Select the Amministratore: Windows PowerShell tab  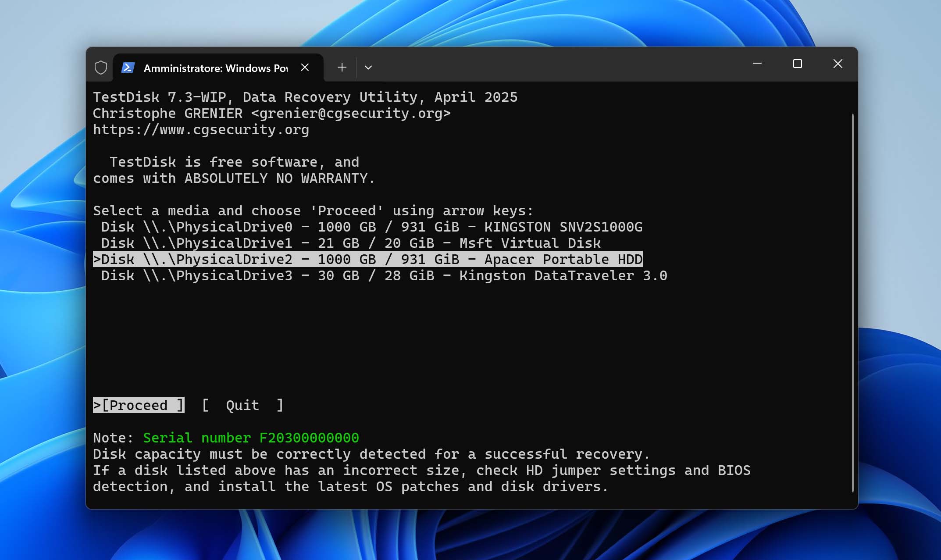218,68
